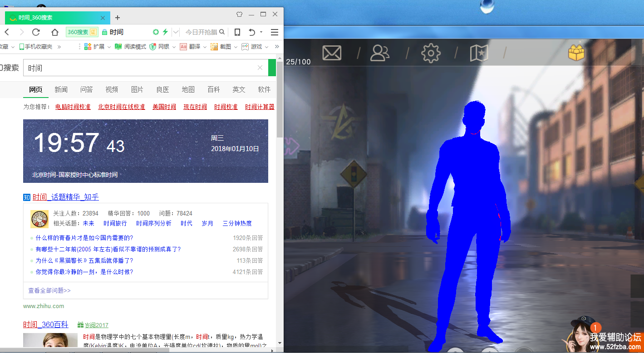Viewport: 644px width, 353px height.
Task: Click the green search submit button
Action: click(272, 68)
